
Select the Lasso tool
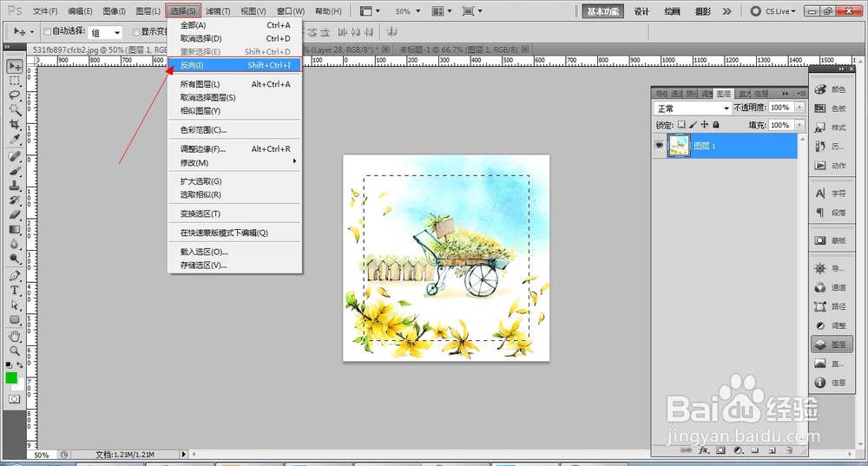15,95
